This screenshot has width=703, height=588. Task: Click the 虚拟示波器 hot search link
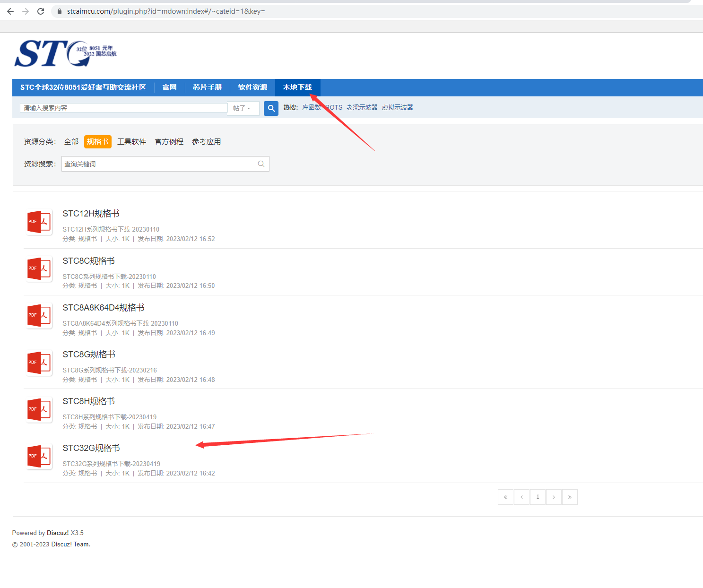398,107
